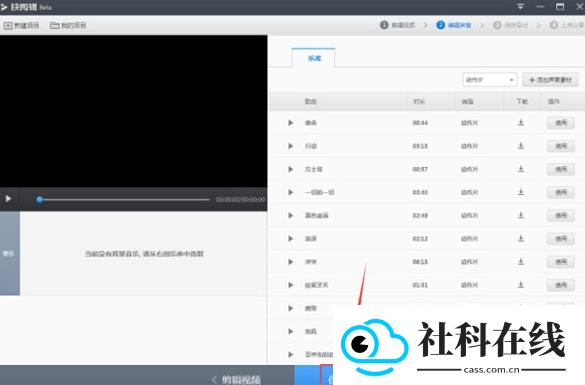Go to step 1 剪辑视频
585x385 pixels.
click(397, 25)
